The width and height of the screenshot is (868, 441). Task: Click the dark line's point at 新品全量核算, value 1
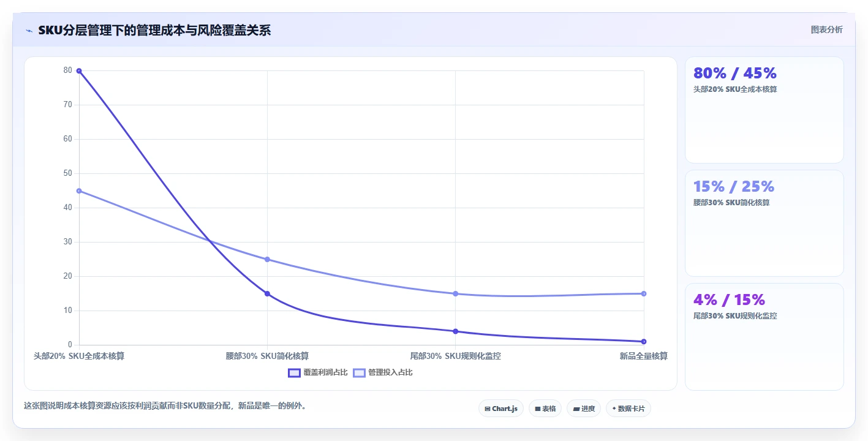click(x=644, y=342)
